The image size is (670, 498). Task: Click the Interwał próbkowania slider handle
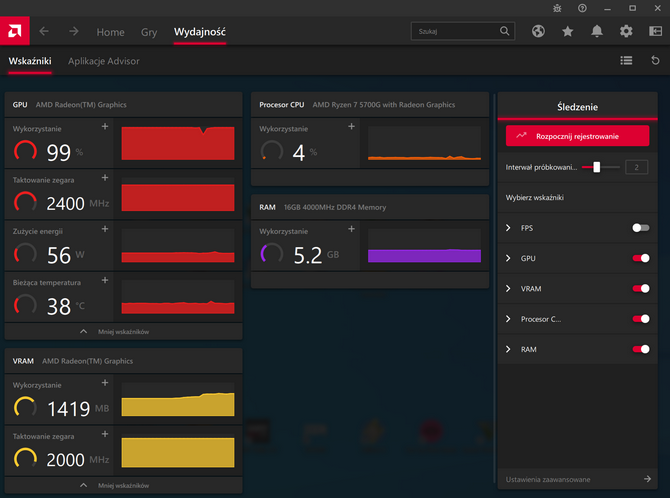coord(597,167)
